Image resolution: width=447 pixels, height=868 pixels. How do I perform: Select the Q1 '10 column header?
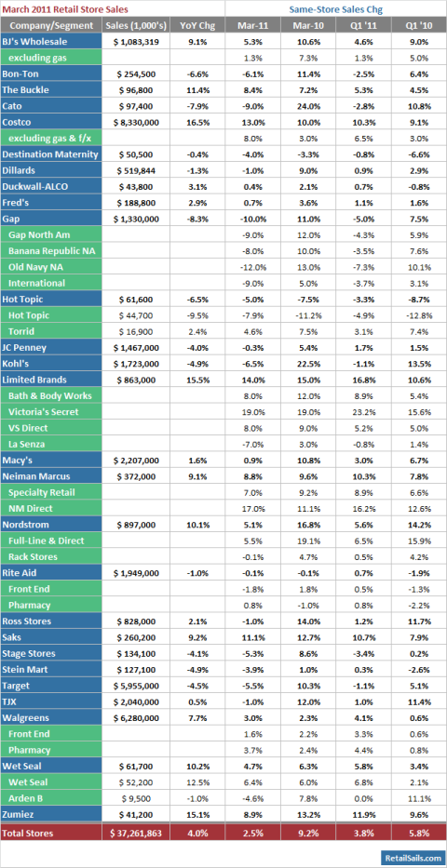(x=418, y=25)
